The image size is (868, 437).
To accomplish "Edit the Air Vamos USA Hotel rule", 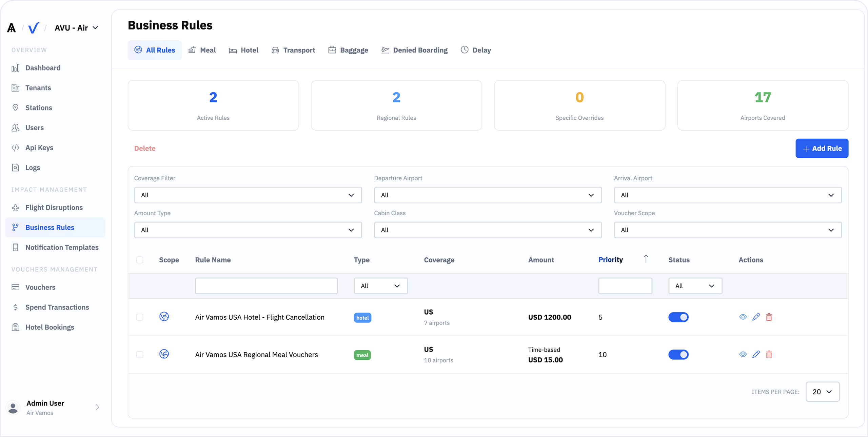I will coord(756,317).
